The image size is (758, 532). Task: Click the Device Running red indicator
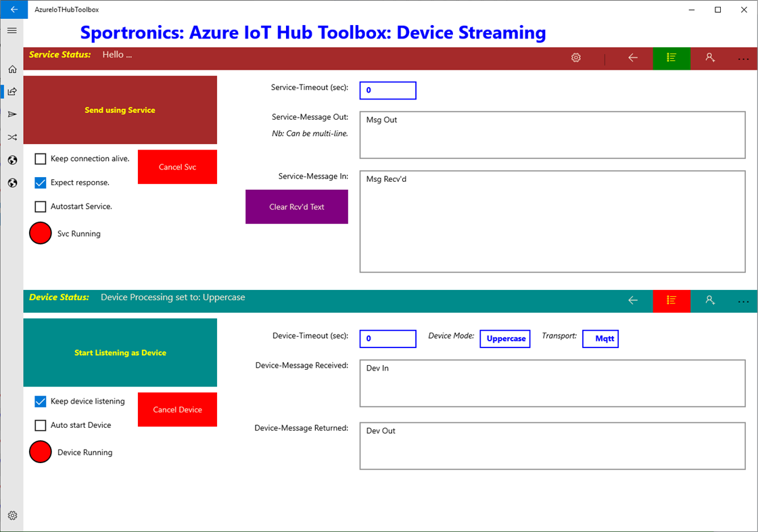tap(41, 452)
